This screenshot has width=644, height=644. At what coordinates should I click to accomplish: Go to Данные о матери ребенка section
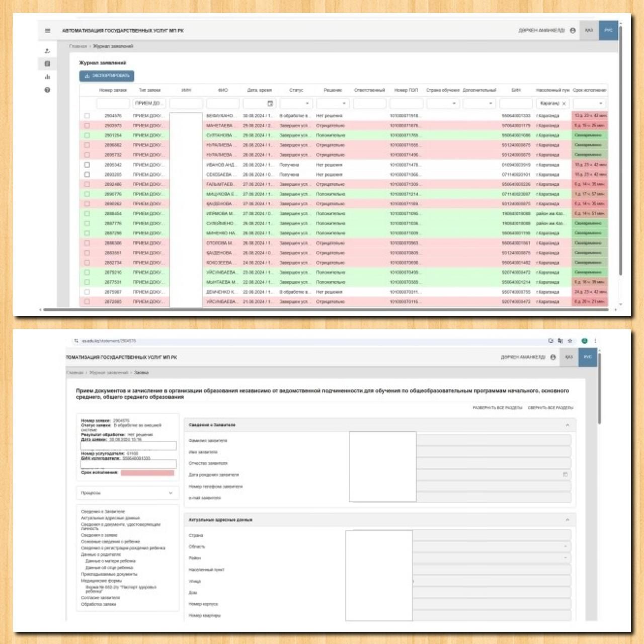coord(110,561)
